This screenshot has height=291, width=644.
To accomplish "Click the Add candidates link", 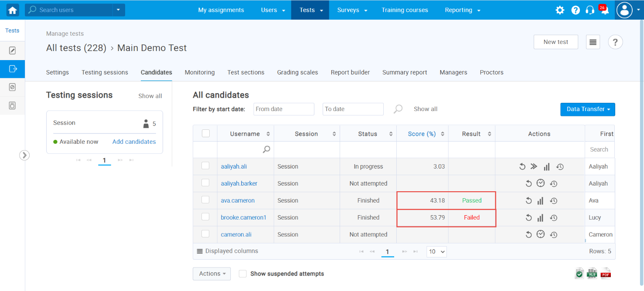I will (134, 142).
